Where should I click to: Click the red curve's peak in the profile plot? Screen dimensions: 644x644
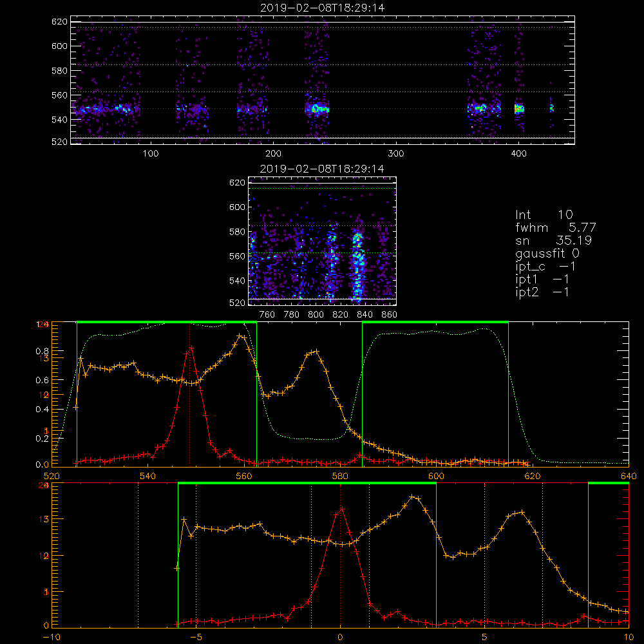pos(191,348)
